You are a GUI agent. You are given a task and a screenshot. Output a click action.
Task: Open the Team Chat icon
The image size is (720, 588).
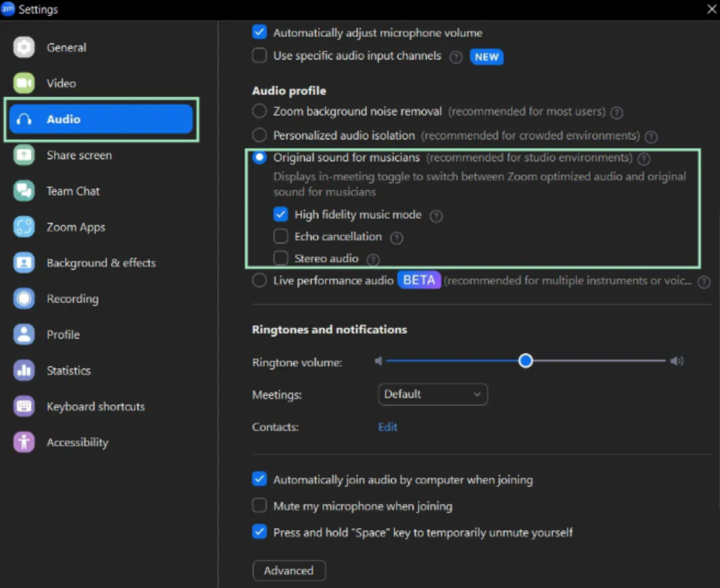coord(24,191)
